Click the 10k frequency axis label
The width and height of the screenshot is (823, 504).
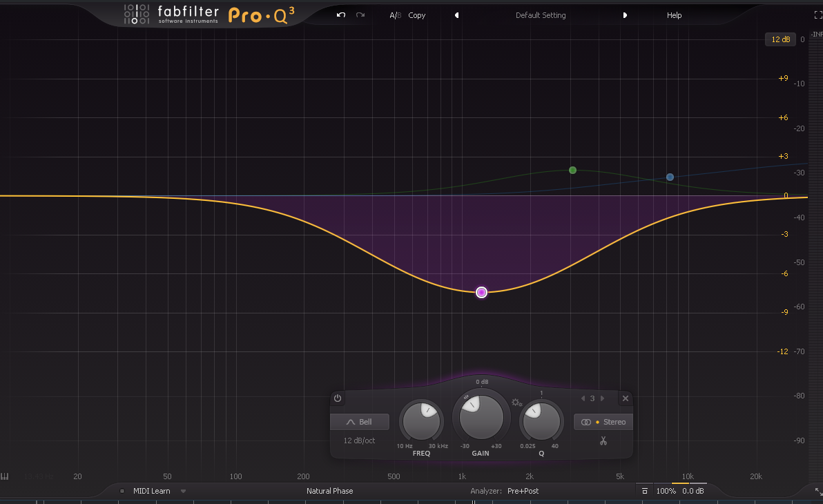tap(688, 476)
